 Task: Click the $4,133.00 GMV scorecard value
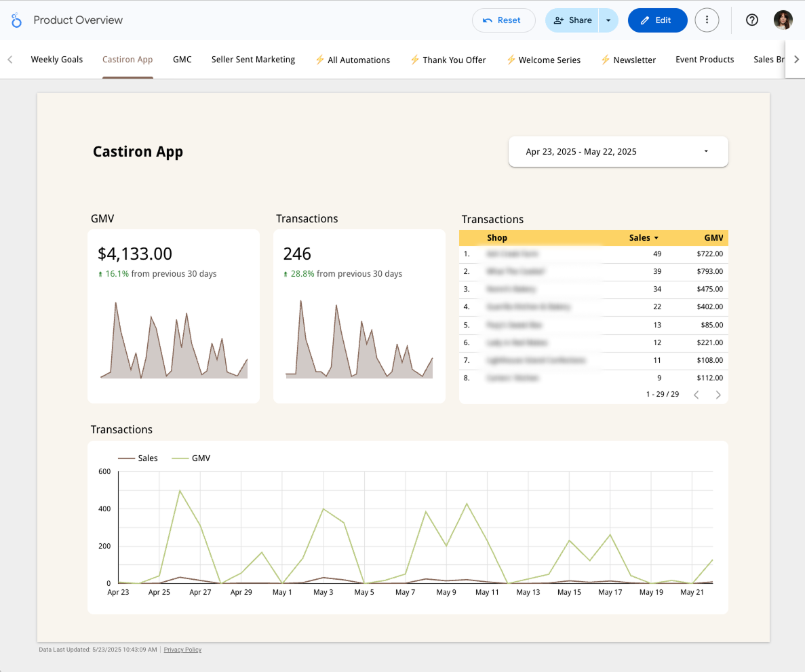click(135, 254)
